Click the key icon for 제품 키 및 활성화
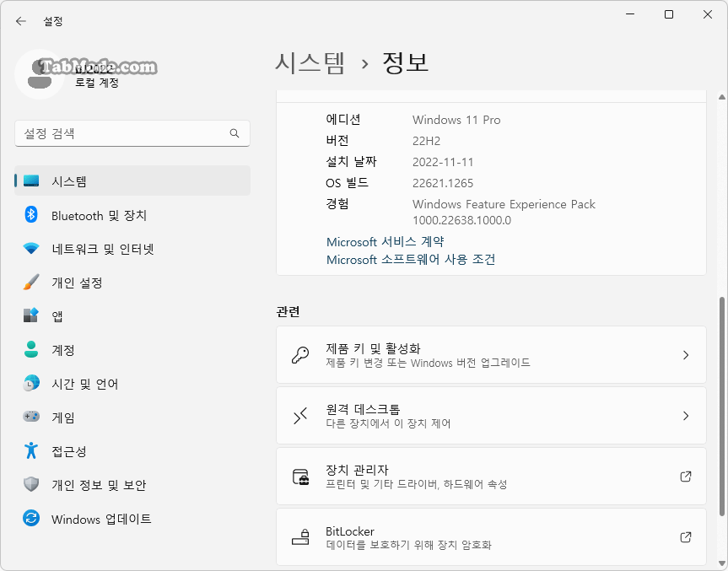This screenshot has width=728, height=571. (x=300, y=355)
